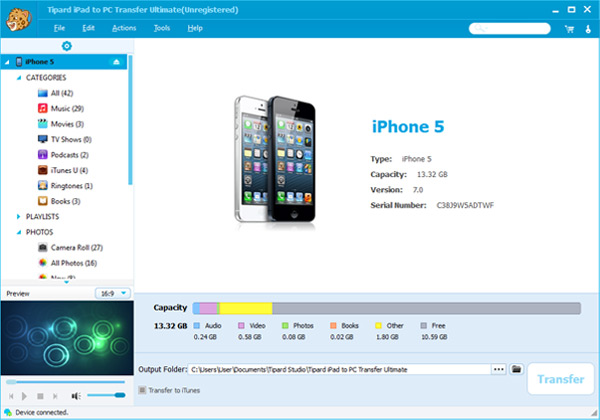Click the Version value 7.0
The height and width of the screenshot is (420, 600).
[x=418, y=190]
